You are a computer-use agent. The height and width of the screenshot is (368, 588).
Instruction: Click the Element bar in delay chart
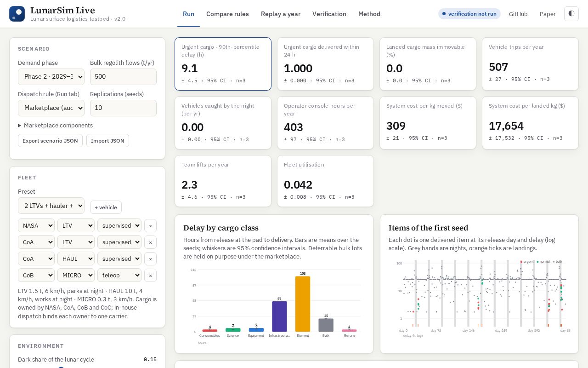[x=303, y=304]
